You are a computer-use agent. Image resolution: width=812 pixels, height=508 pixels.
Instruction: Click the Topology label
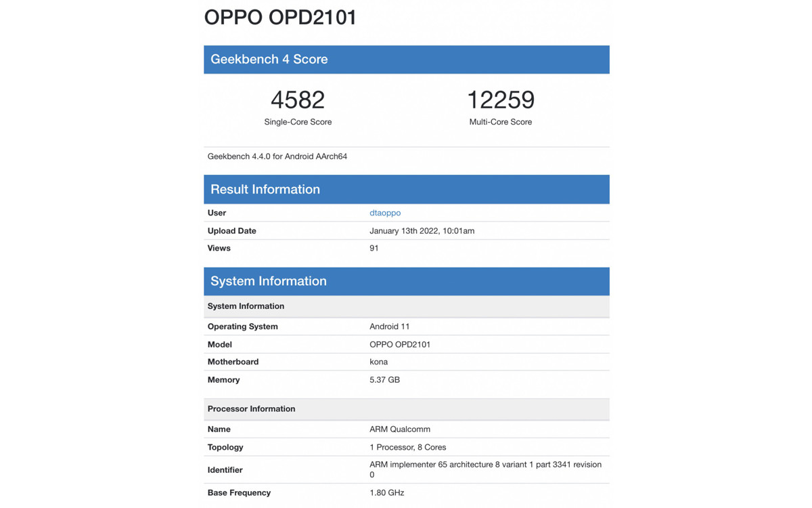pos(225,448)
